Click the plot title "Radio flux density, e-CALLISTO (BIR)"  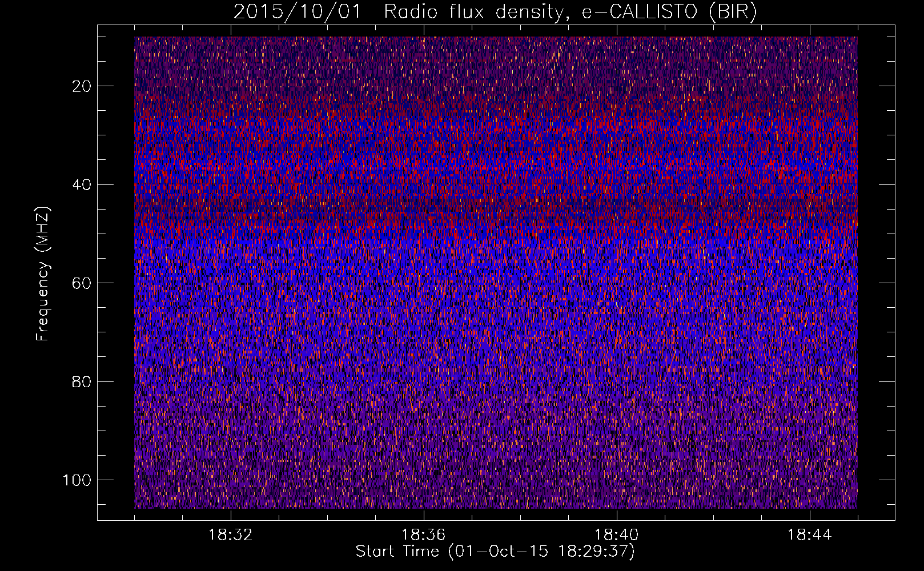coord(570,12)
